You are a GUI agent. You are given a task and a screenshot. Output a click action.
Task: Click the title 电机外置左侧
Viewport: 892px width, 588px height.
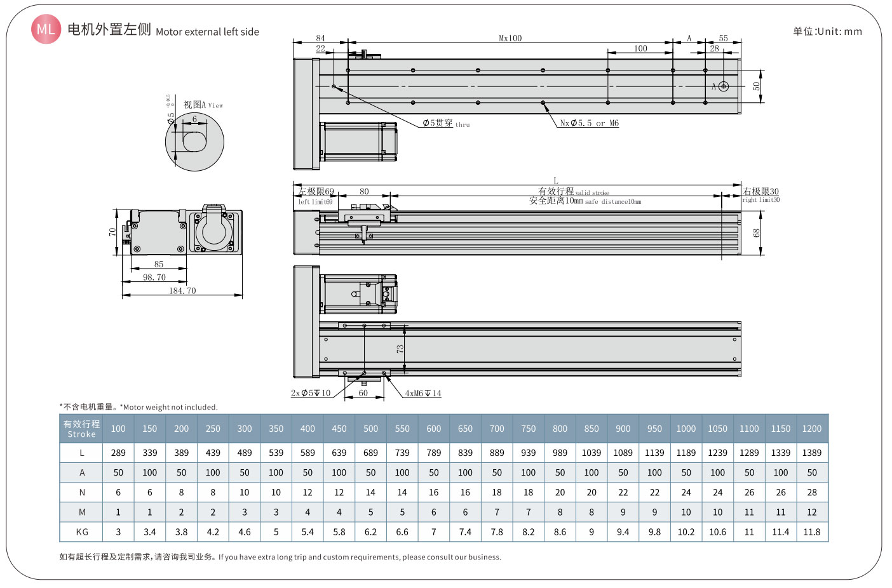109,29
